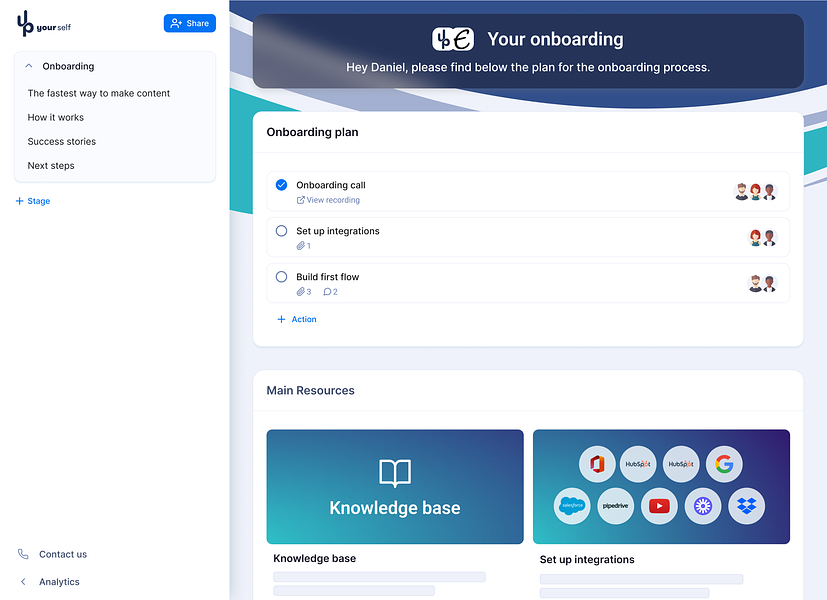This screenshot has width=827, height=600.
Task: Open the View recording link
Action: (328, 200)
